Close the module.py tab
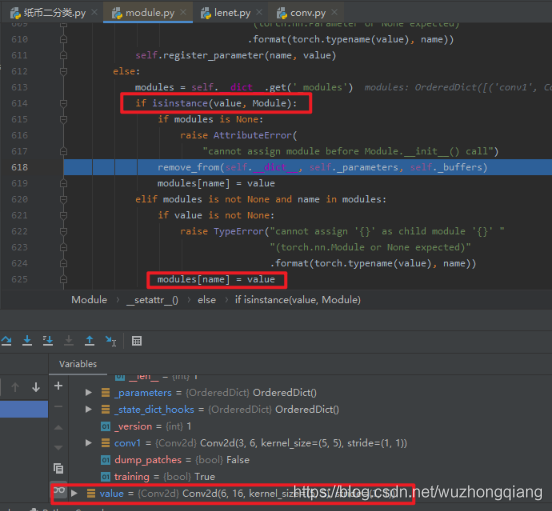552x511 pixels. pyautogui.click(x=183, y=12)
